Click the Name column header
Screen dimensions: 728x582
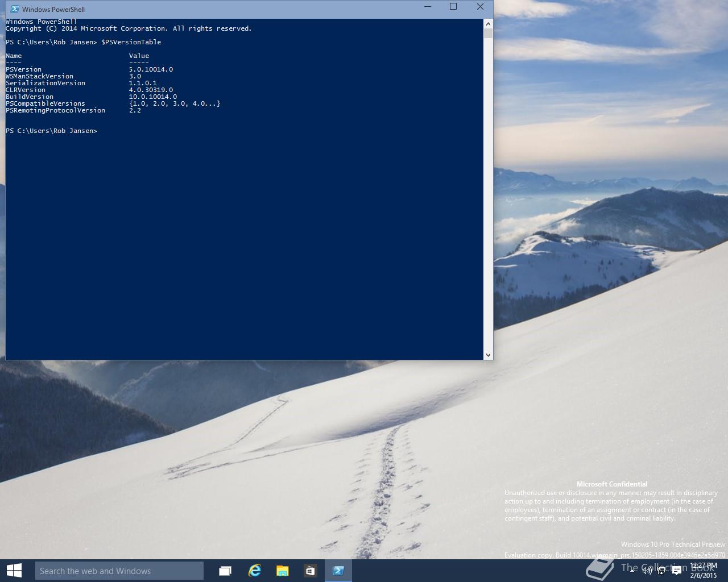(x=14, y=56)
